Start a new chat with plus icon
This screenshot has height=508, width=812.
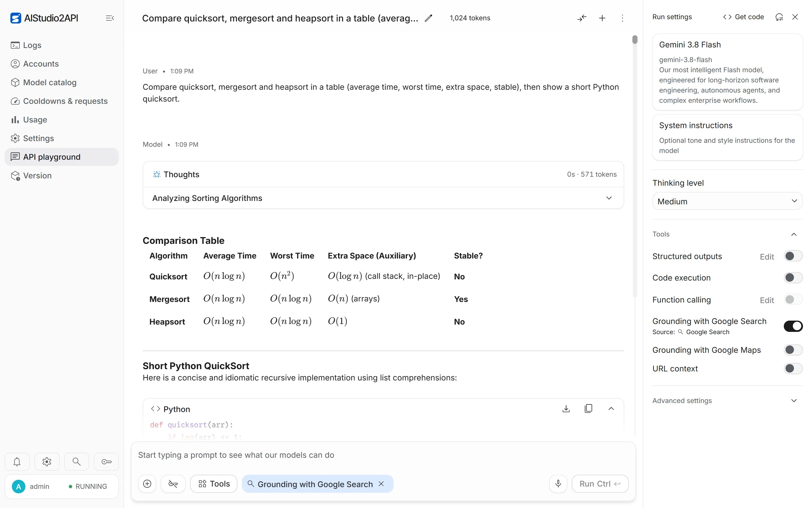(x=602, y=18)
